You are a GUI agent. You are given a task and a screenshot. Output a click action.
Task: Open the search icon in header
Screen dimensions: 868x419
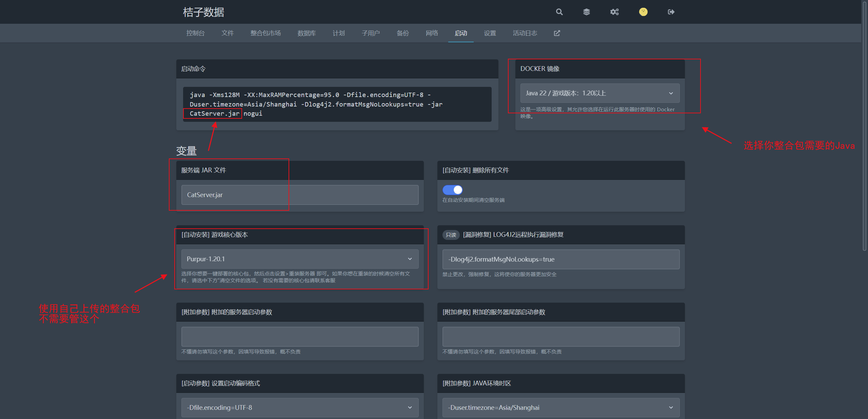(x=559, y=12)
